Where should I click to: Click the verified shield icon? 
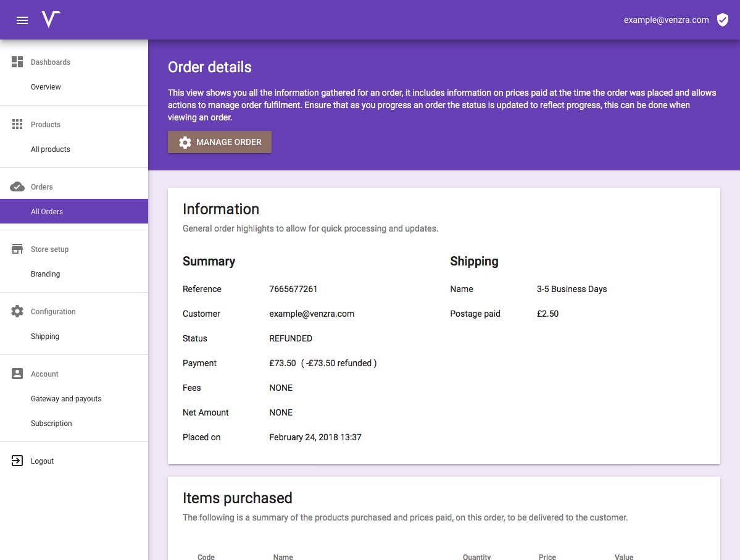click(723, 20)
